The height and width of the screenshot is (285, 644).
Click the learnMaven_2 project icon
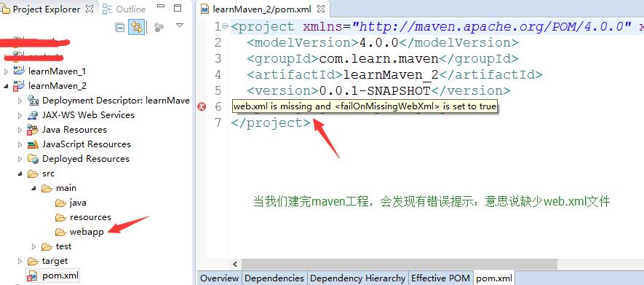click(x=18, y=86)
